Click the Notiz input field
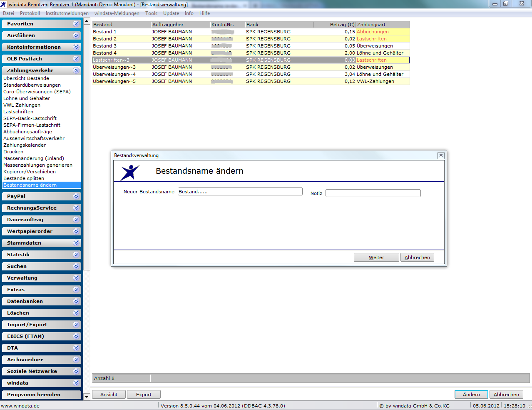Screen dimensions: 532x410 [x=373, y=193]
